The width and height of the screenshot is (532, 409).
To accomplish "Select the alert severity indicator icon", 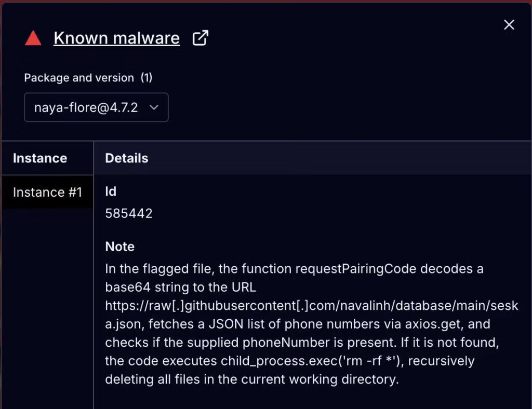I will point(33,37).
